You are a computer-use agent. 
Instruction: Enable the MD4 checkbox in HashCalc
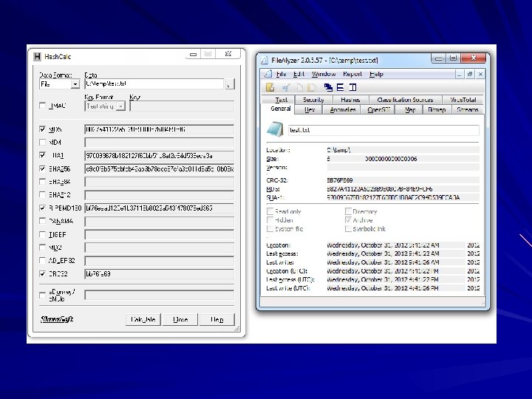click(x=42, y=142)
